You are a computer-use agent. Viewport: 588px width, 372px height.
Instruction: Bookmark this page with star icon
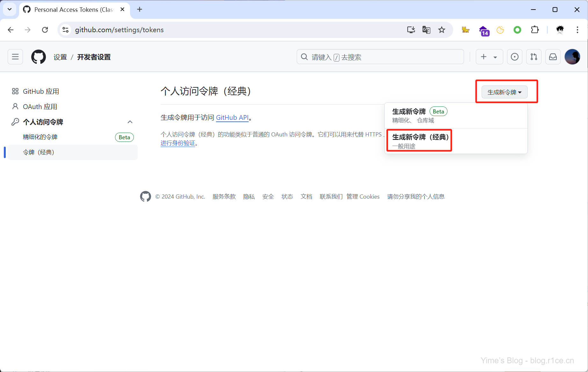click(x=441, y=30)
